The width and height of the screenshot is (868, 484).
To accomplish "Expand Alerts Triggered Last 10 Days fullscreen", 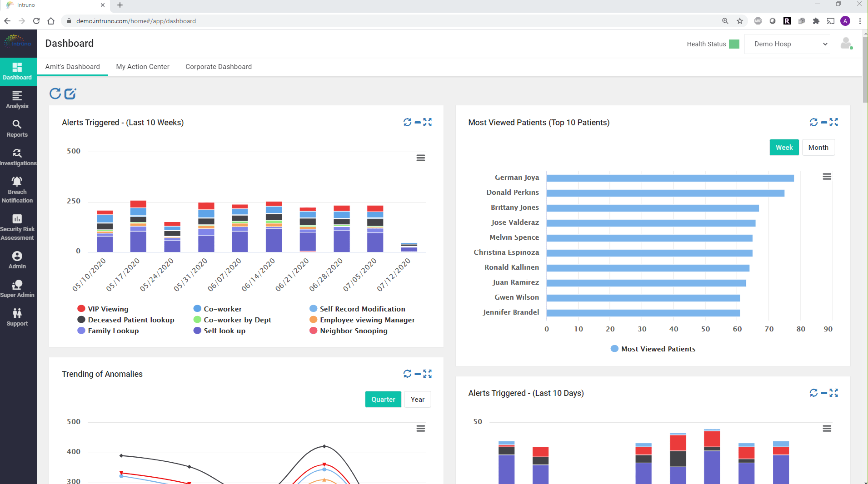I will point(833,393).
